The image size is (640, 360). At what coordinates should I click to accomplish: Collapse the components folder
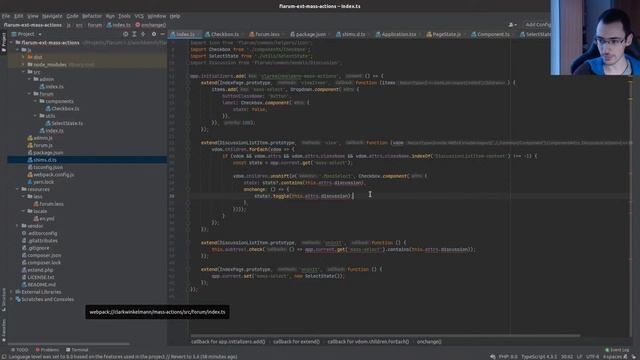tap(36, 101)
